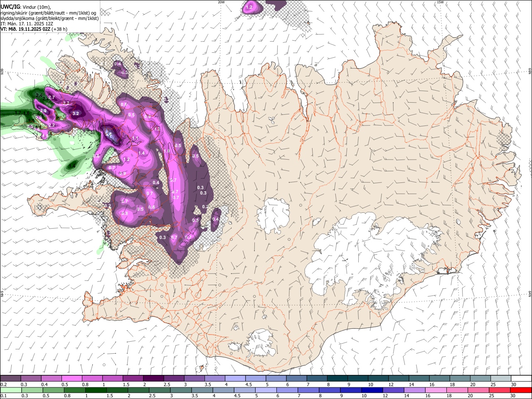Click the '14' label in the lower legend row
Screen dimensions: 532x399
[406, 396]
